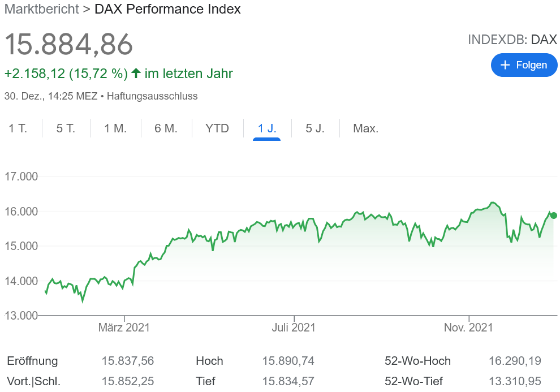Image resolution: width=560 pixels, height=392 pixels.
Task: Click the Juli 2021 axis label
Action: point(294,328)
